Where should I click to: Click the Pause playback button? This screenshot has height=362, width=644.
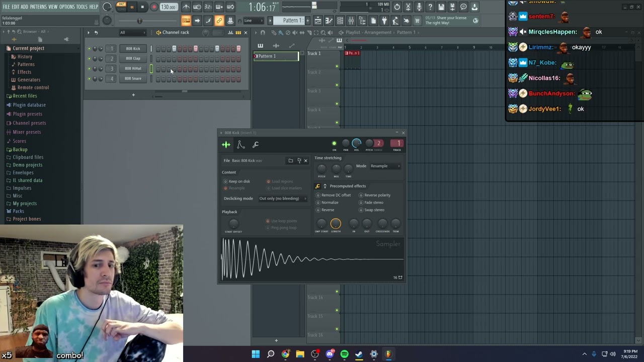coord(132,7)
